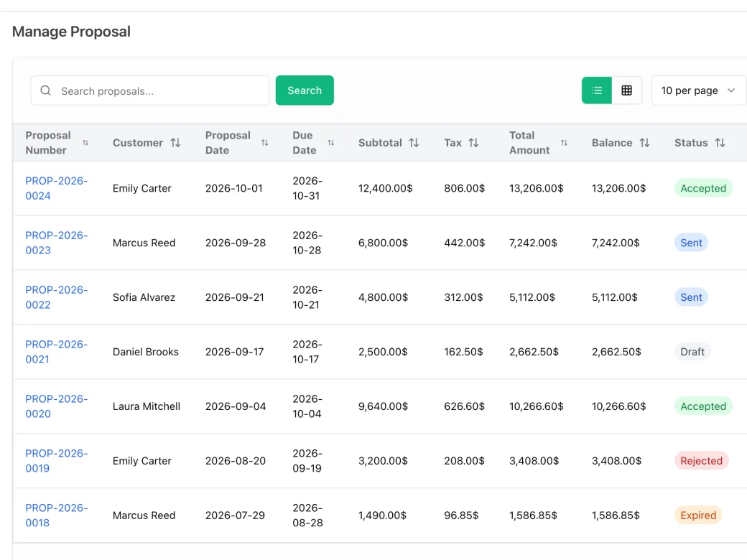Click proposal date 2026-08-20

pyautogui.click(x=236, y=461)
